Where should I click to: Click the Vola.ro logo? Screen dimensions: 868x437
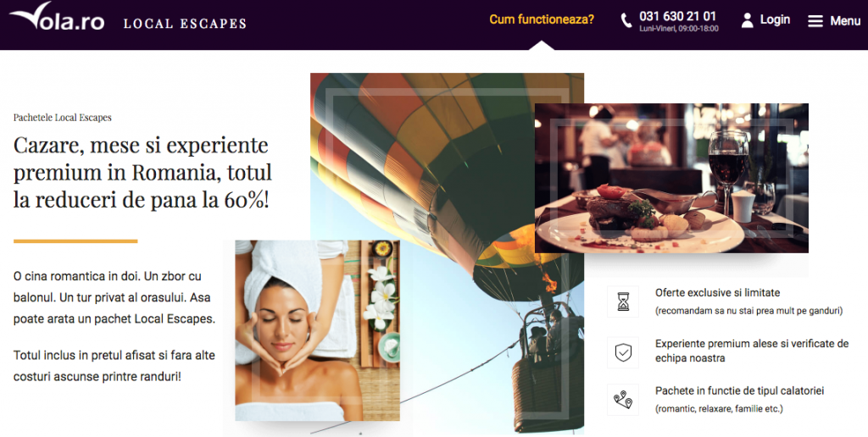(57, 17)
